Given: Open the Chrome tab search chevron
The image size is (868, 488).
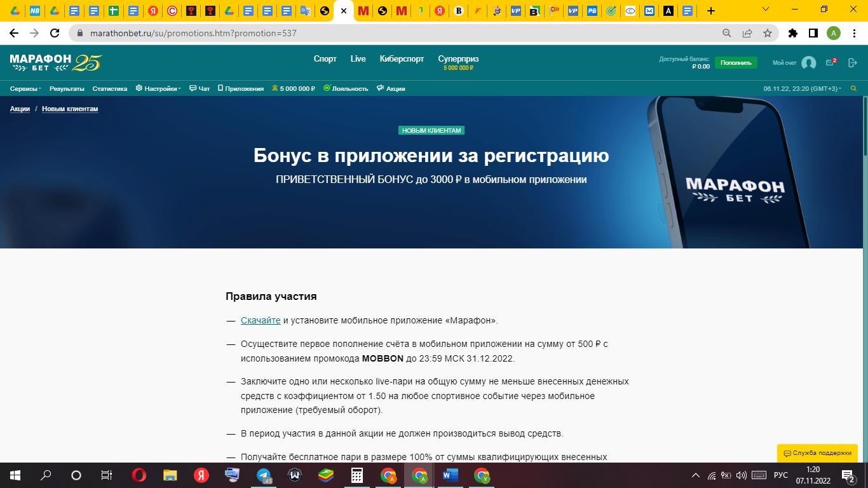Looking at the screenshot, I should pos(765,10).
